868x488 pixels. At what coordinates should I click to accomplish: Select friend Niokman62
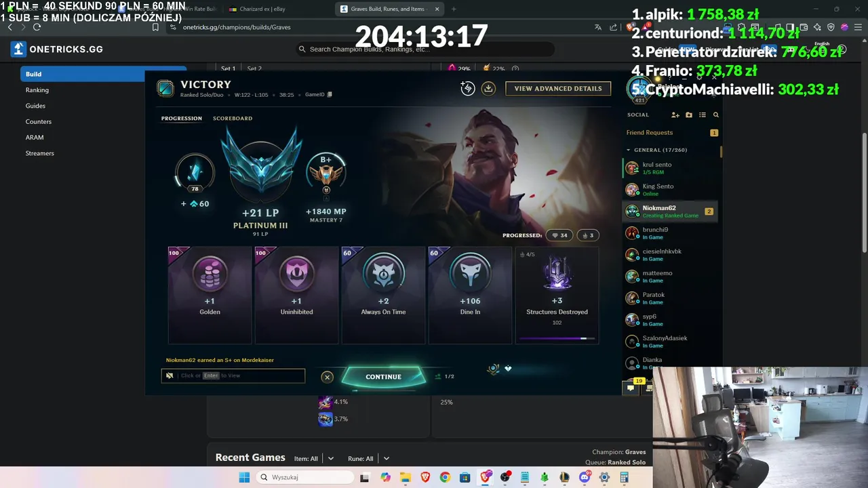tap(671, 211)
